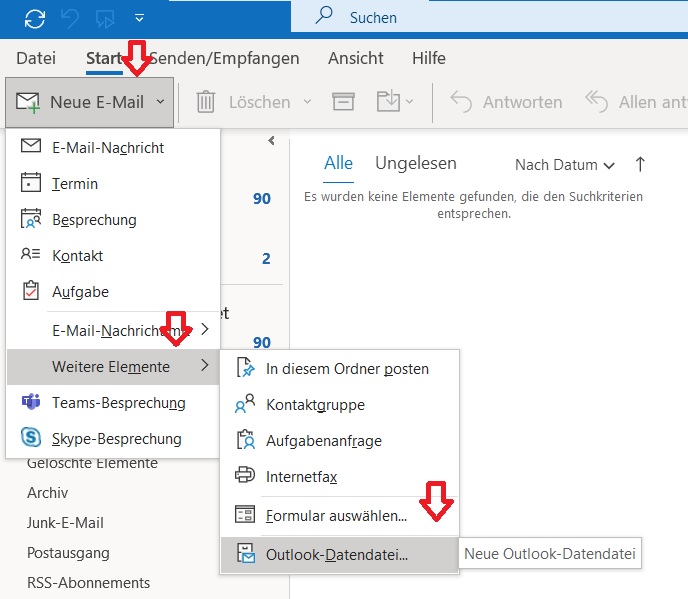Viewport: 688px width, 599px height.
Task: Click the Antworten reply button
Action: (x=506, y=102)
